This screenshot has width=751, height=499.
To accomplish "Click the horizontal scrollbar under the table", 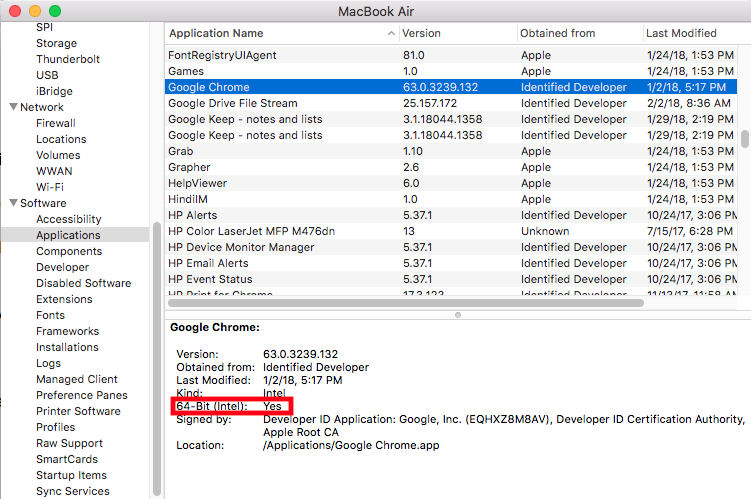I will [x=406, y=303].
